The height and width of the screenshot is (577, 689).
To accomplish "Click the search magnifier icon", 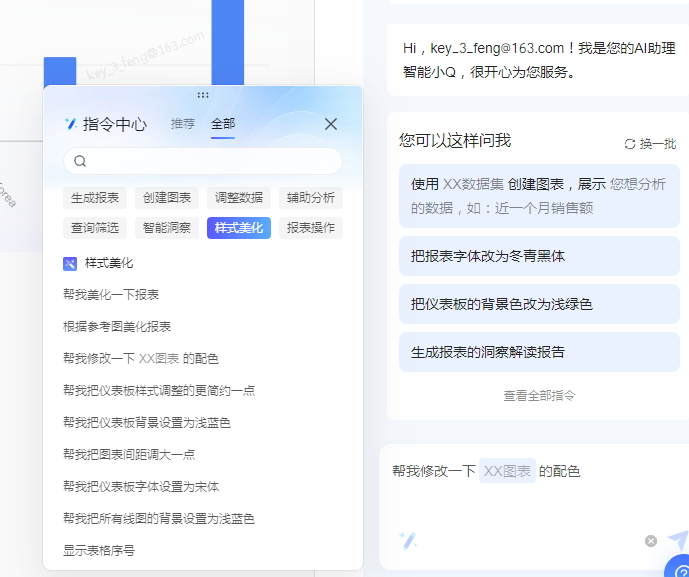I will click(80, 161).
